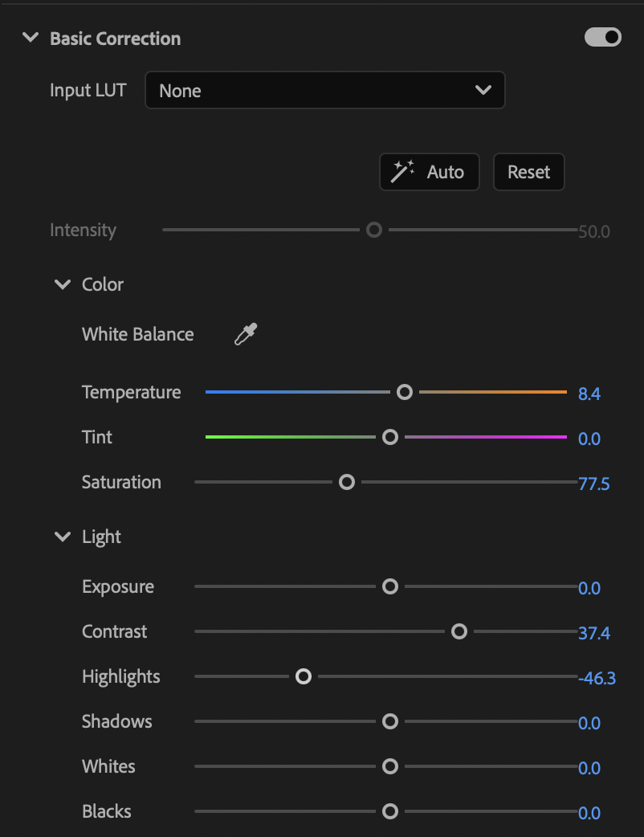Click the Tint slider handle

coord(390,437)
